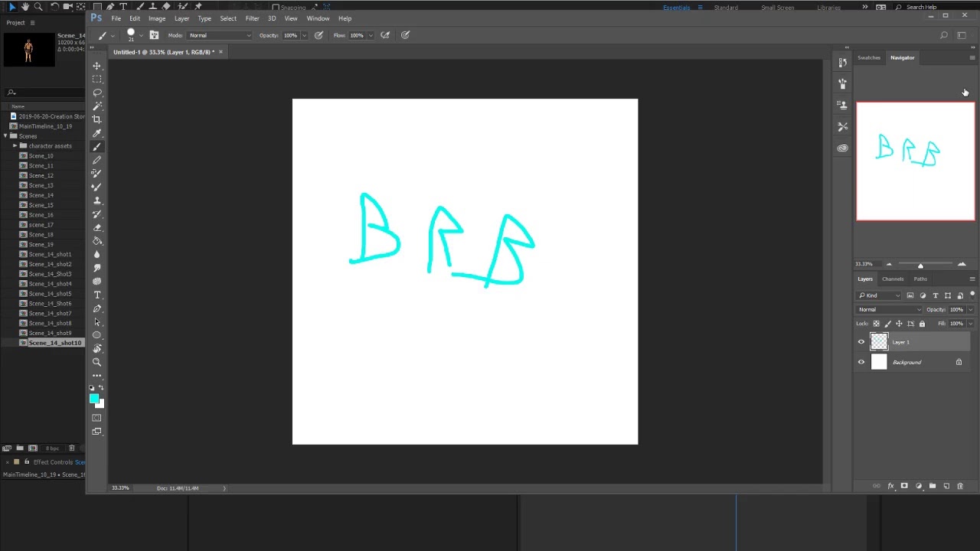Select the Lasso tool

[97, 93]
